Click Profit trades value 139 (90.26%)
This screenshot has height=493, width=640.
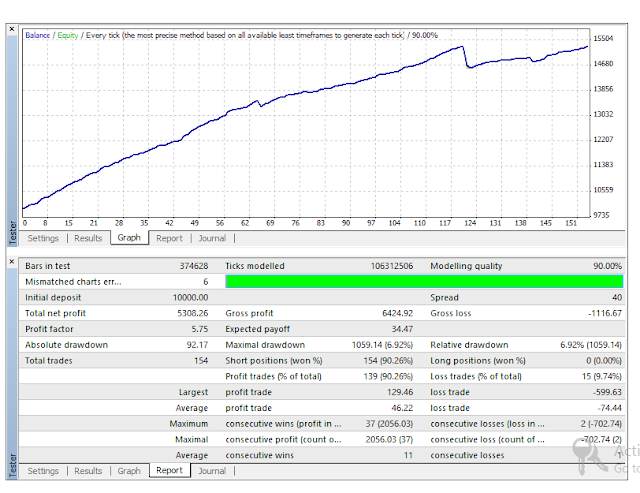coord(388,377)
